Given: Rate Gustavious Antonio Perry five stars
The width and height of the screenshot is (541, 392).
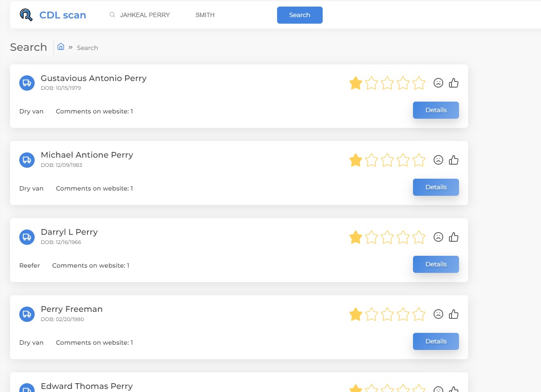Looking at the screenshot, I should [419, 83].
